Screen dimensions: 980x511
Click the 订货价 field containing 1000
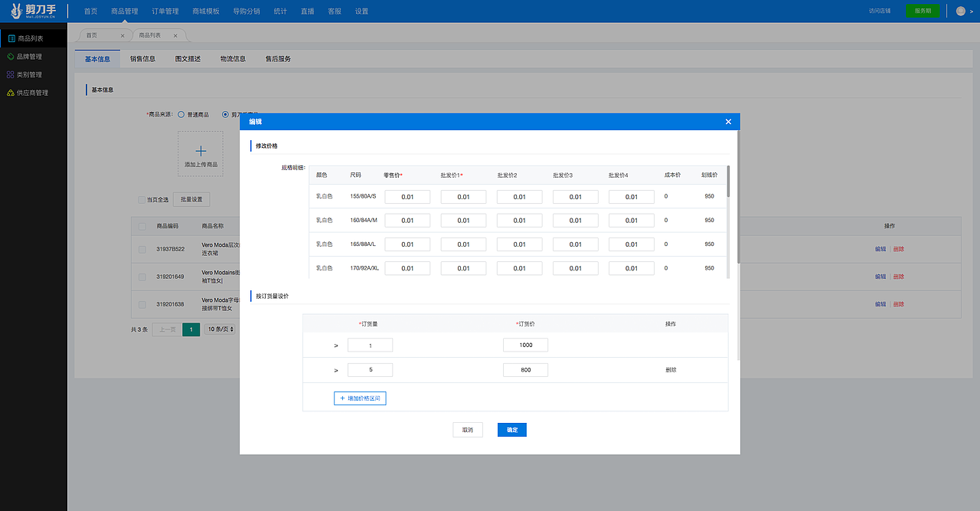pyautogui.click(x=525, y=346)
